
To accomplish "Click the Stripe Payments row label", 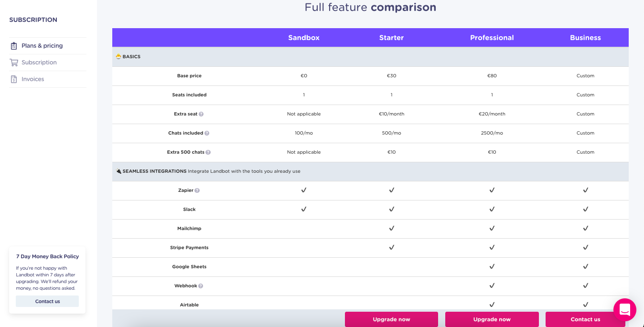I will pos(189,248).
